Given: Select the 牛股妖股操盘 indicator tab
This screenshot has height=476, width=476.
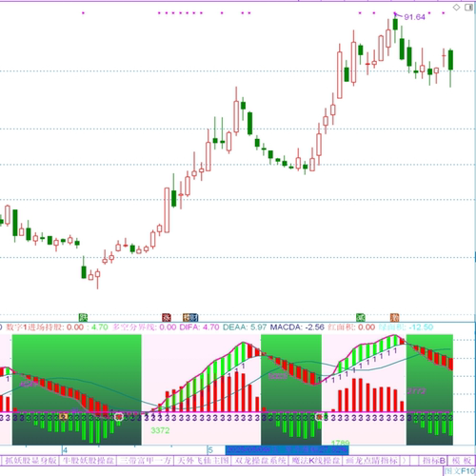Looking at the screenshot, I should (89, 461).
